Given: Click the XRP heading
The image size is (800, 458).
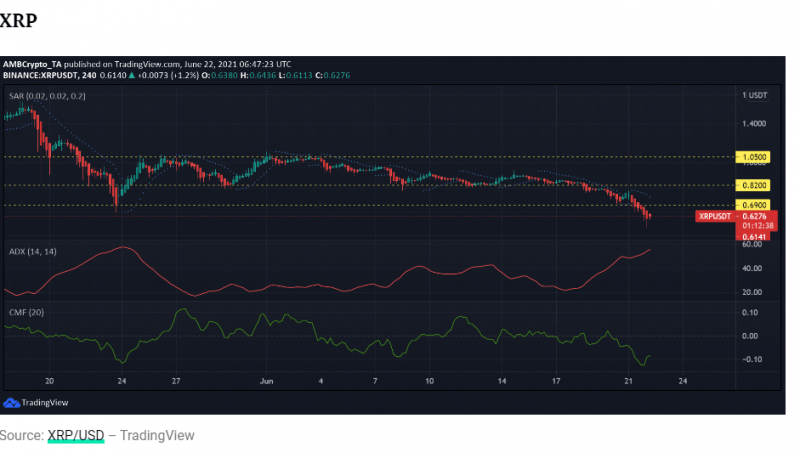Looking at the screenshot, I should (18, 20).
